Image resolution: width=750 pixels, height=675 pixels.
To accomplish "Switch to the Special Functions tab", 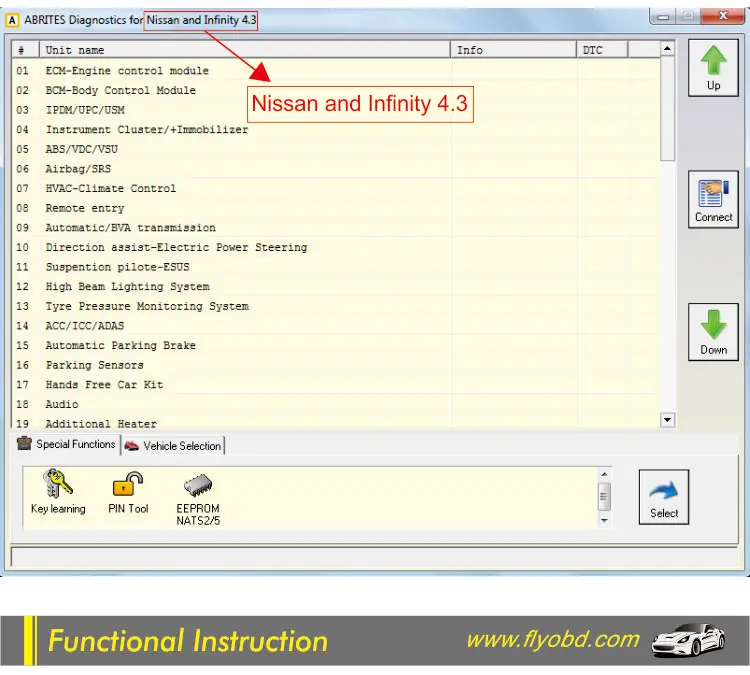I will point(66,444).
